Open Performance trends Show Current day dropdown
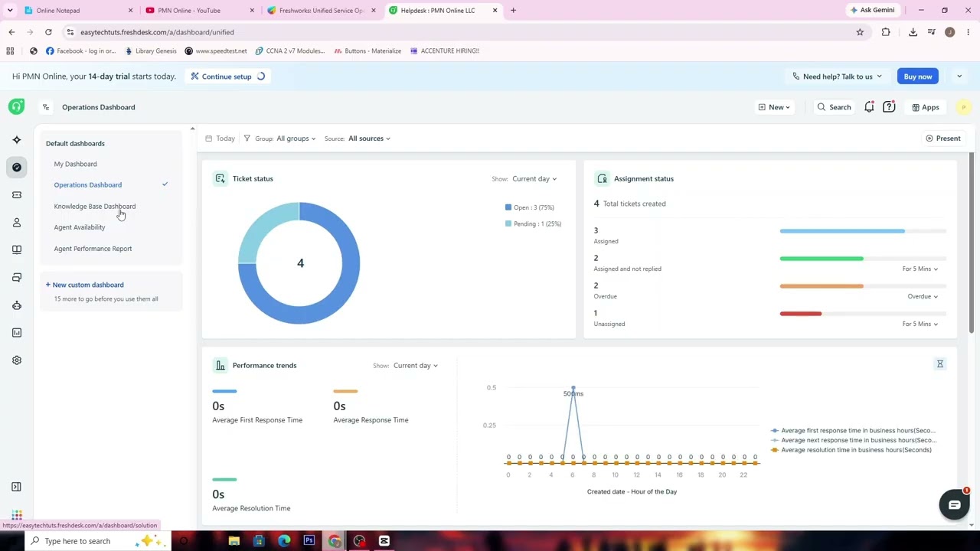The height and width of the screenshot is (551, 980). coord(416,366)
